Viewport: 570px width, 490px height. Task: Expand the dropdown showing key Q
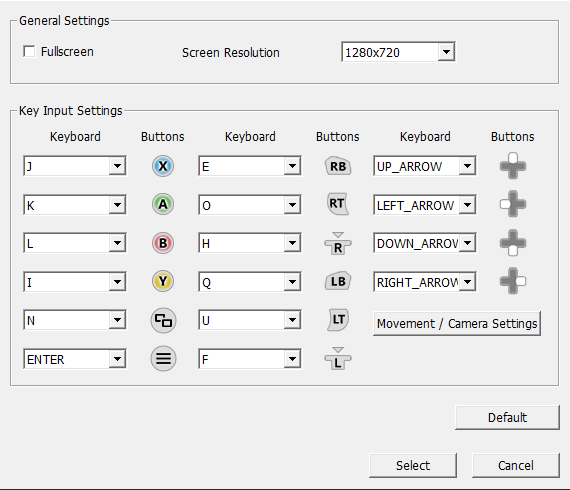(249, 282)
